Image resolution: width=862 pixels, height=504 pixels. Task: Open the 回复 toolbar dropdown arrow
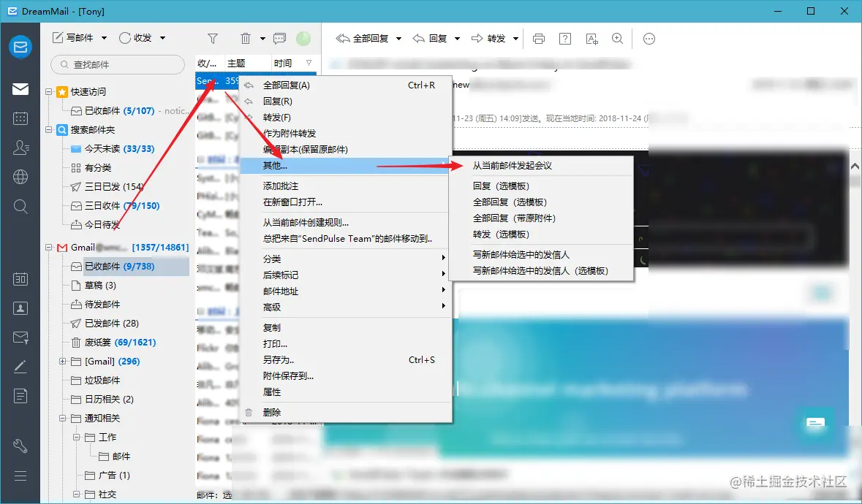[x=457, y=39]
